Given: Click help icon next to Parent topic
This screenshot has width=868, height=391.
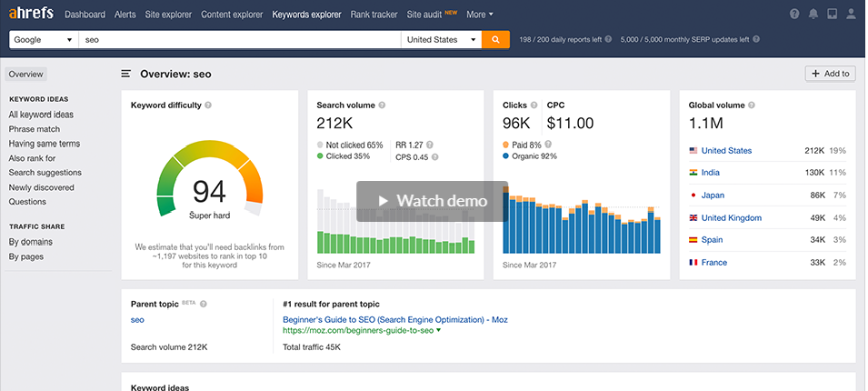Looking at the screenshot, I should point(204,304).
